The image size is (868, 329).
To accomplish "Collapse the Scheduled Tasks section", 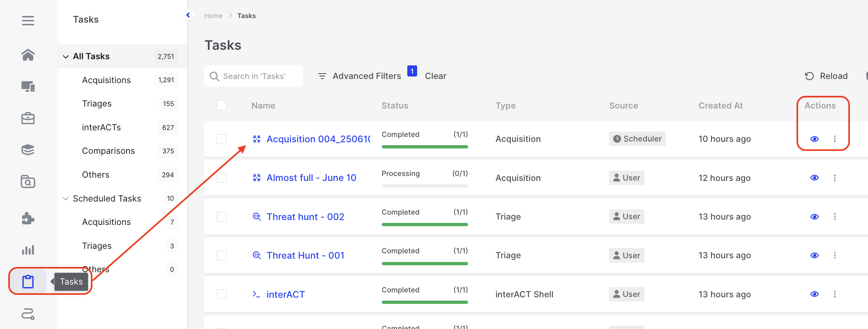I will tap(66, 199).
